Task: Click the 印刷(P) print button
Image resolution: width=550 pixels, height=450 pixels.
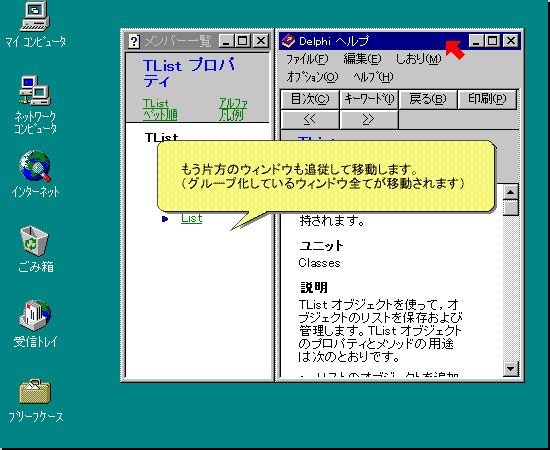Action: point(487,99)
